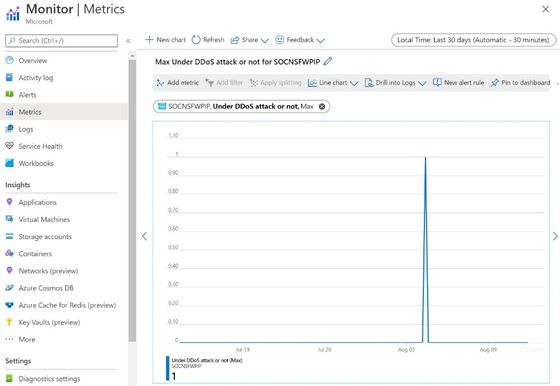Viewport: 560px width, 386px height.
Task: Click Apply splitting in chart toolbar
Action: pyautogui.click(x=275, y=83)
